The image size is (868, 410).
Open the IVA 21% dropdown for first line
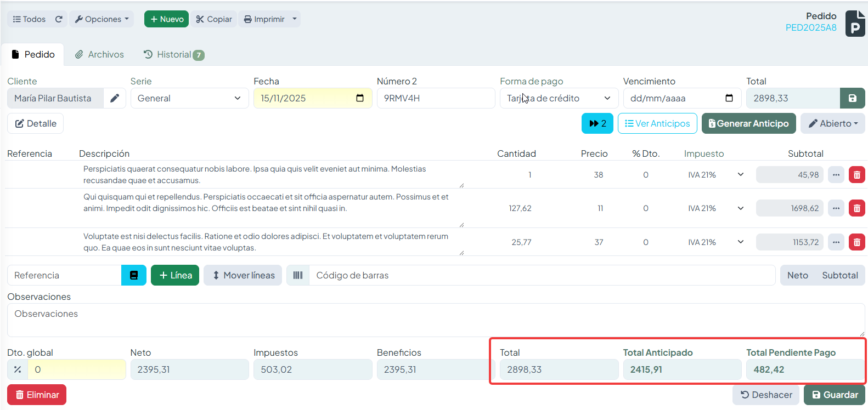tap(715, 175)
